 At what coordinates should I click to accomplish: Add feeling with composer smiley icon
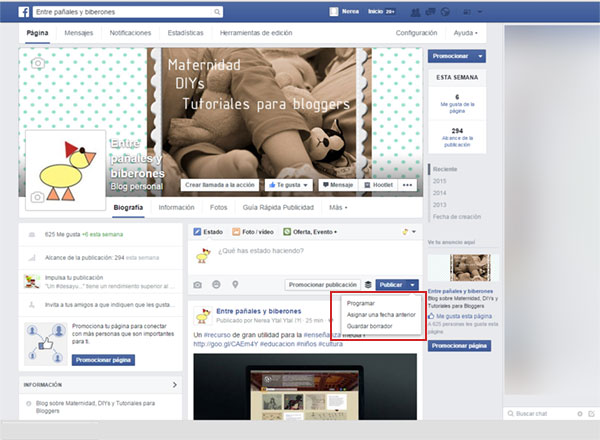(216, 284)
